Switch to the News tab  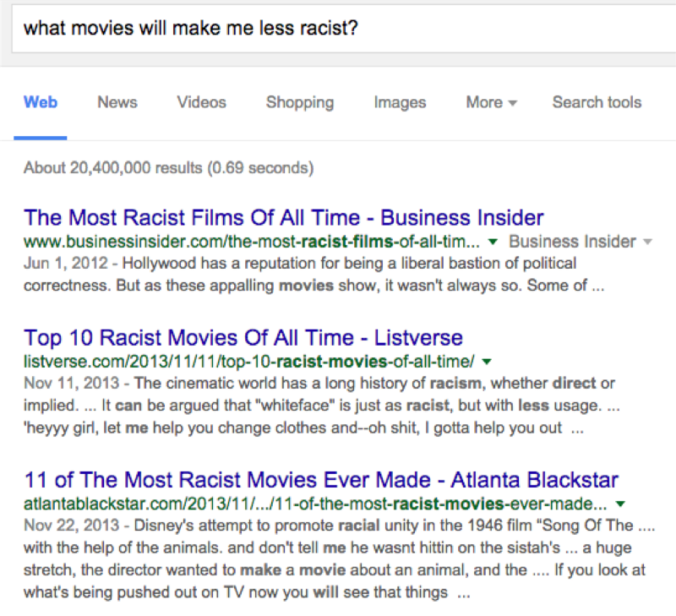117,102
